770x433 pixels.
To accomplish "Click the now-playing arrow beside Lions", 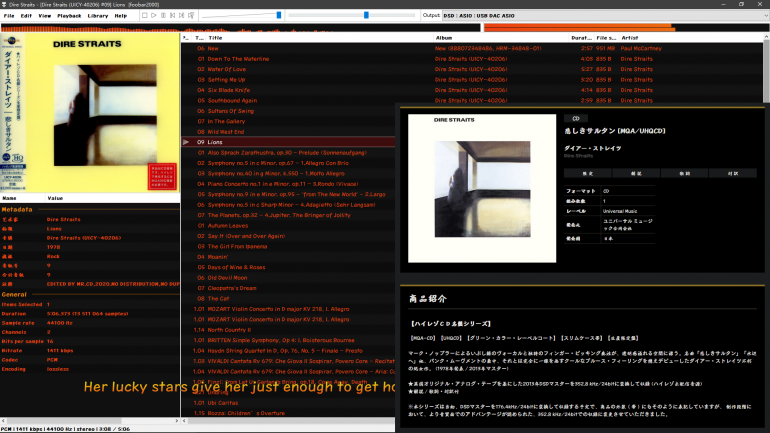I will click(x=186, y=142).
